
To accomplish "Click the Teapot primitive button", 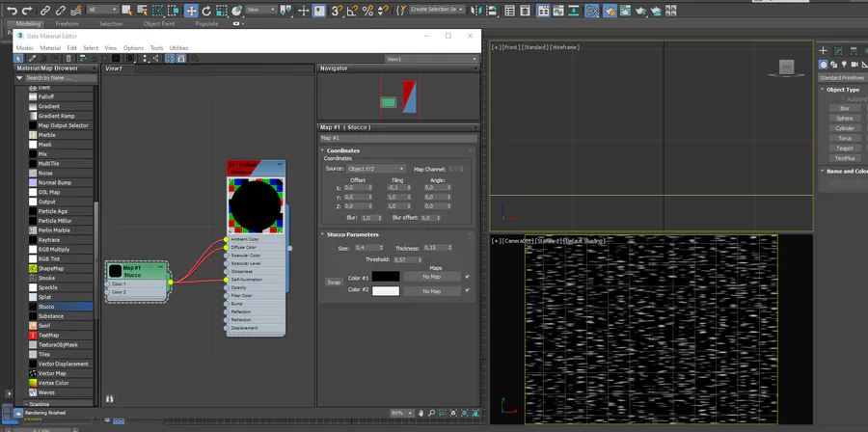I will pos(844,148).
